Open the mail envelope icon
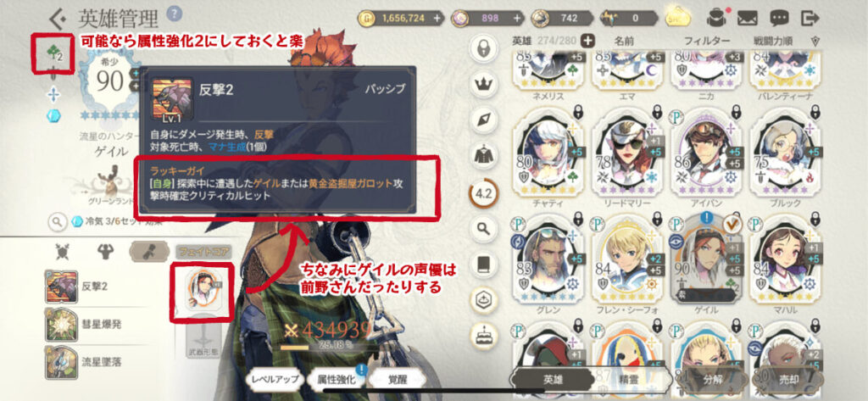 748,19
